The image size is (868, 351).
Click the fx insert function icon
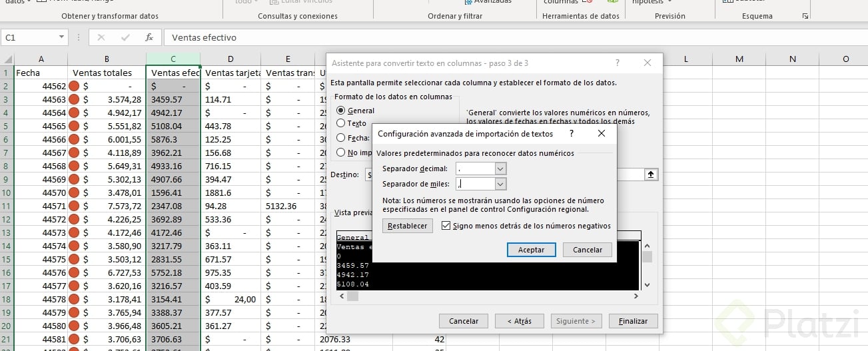click(149, 37)
